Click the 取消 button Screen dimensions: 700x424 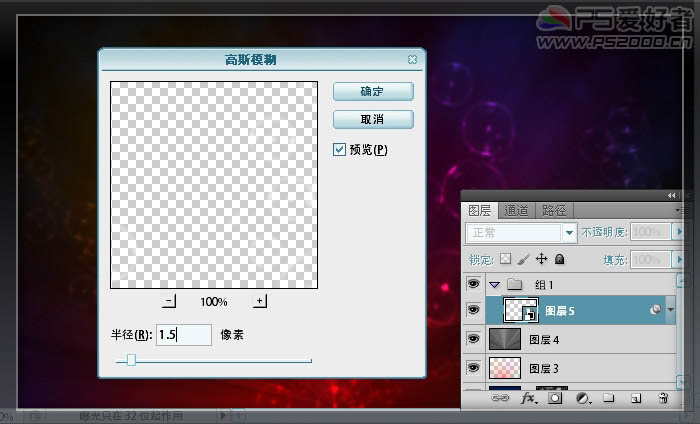[372, 119]
